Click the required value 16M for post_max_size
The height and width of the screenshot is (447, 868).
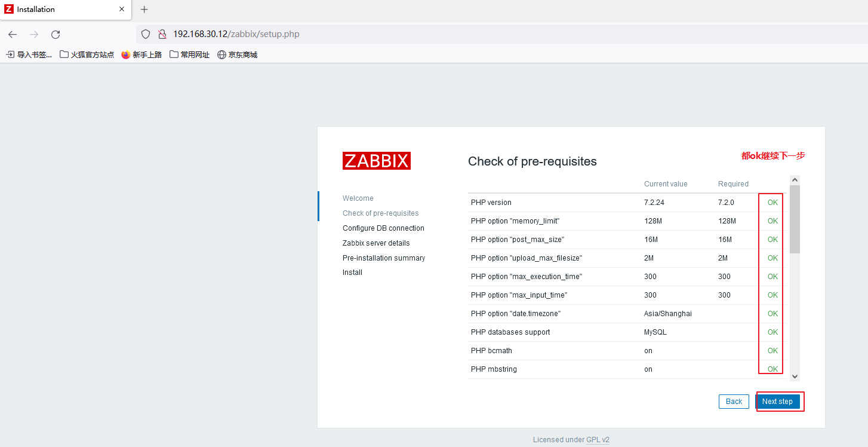(x=725, y=240)
